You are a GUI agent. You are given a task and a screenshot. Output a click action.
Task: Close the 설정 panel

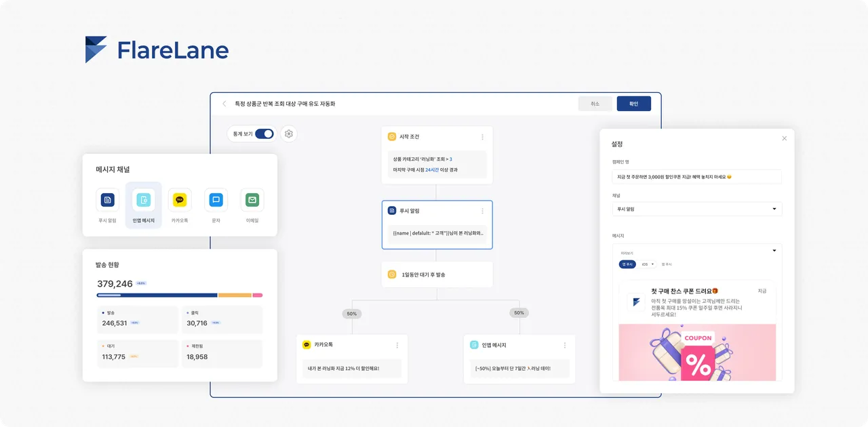click(x=785, y=138)
